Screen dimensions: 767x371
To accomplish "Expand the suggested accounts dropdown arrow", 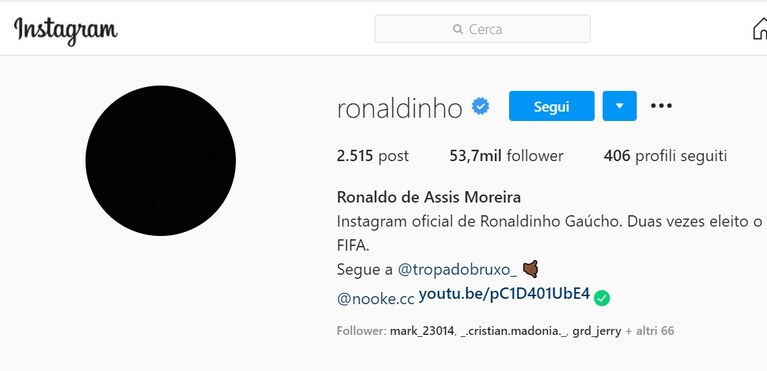I will click(x=619, y=106).
